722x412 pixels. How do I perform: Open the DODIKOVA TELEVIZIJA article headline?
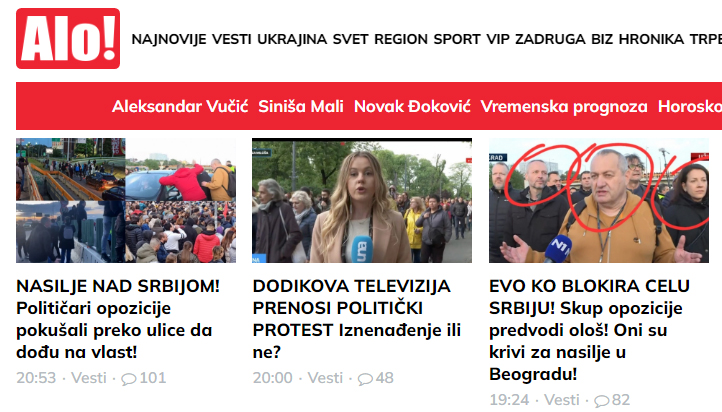pyautogui.click(x=357, y=319)
